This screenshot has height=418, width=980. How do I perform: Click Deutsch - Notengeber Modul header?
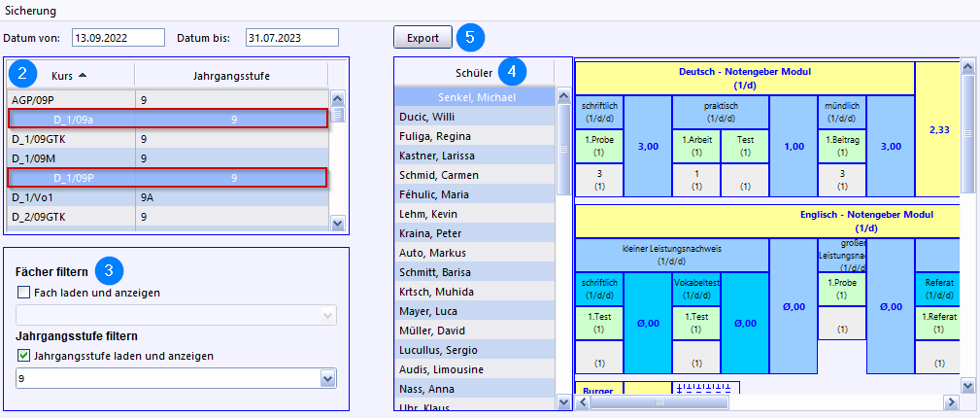[x=744, y=78]
